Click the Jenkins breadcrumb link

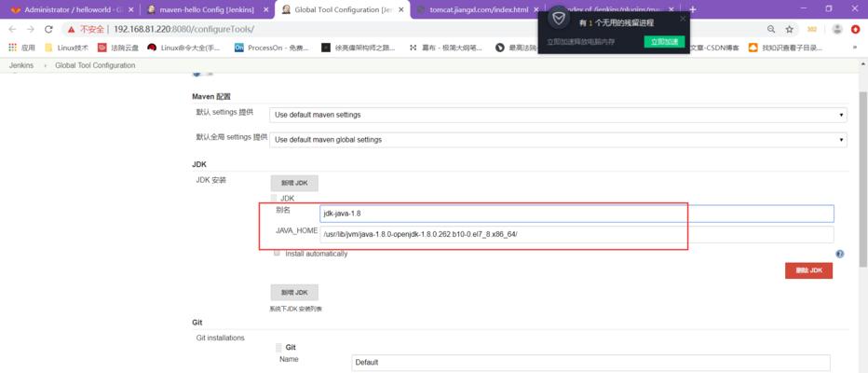click(x=21, y=65)
